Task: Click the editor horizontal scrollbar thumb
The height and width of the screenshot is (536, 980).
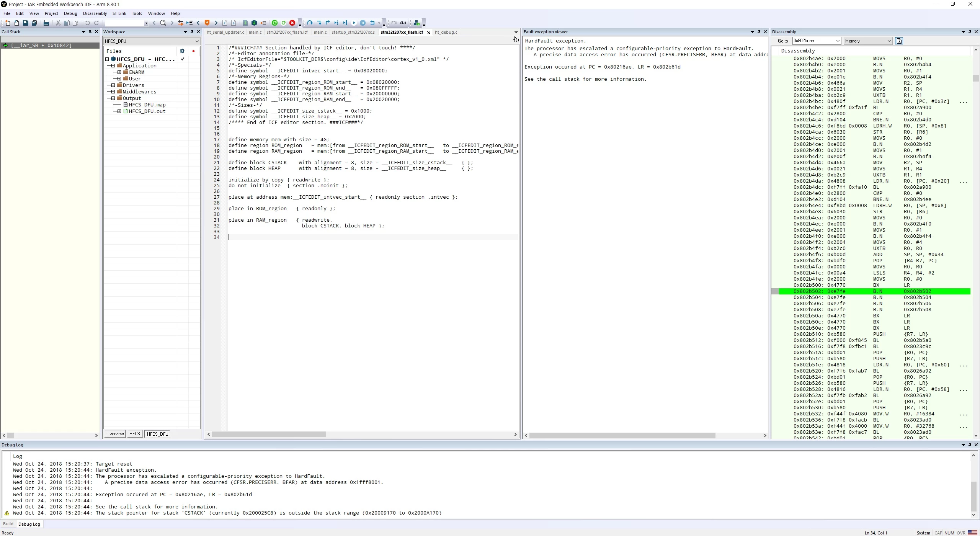Action: point(269,435)
